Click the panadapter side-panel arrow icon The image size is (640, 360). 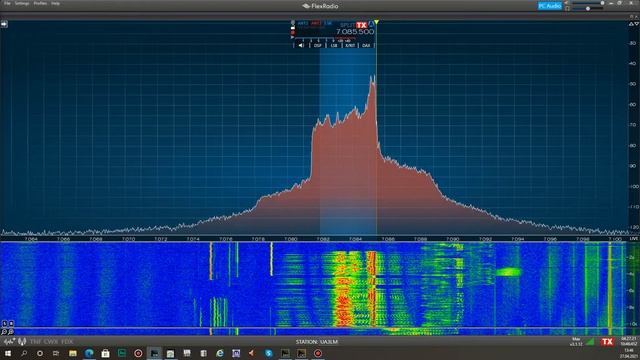coord(4,24)
